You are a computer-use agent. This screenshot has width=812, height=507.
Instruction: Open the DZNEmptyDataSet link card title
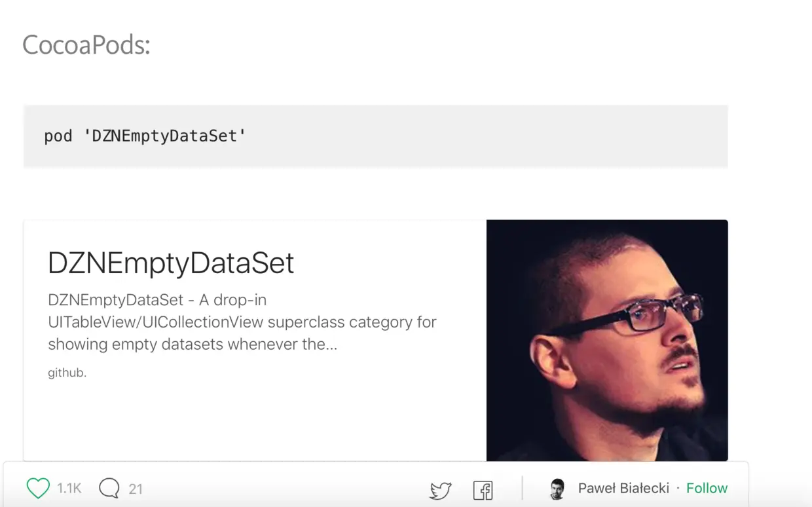171,263
